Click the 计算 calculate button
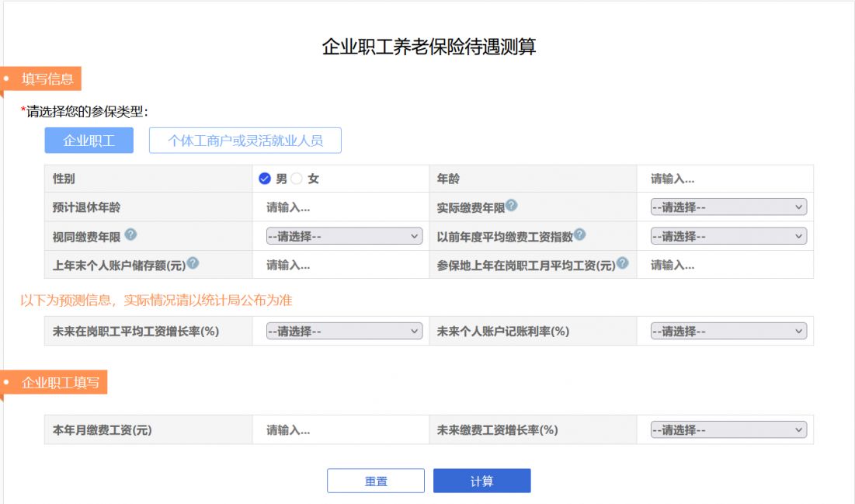Screen dimensions: 855x504 coord(481,481)
